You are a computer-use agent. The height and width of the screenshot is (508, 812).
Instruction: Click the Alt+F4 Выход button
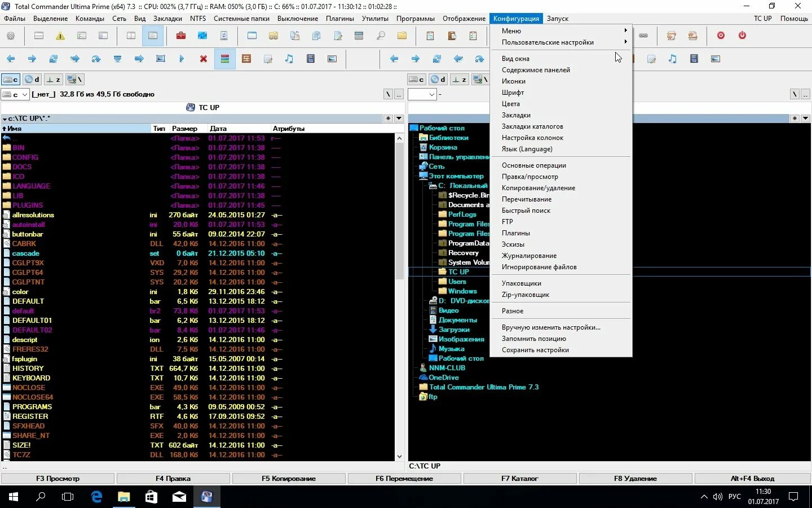click(x=752, y=479)
